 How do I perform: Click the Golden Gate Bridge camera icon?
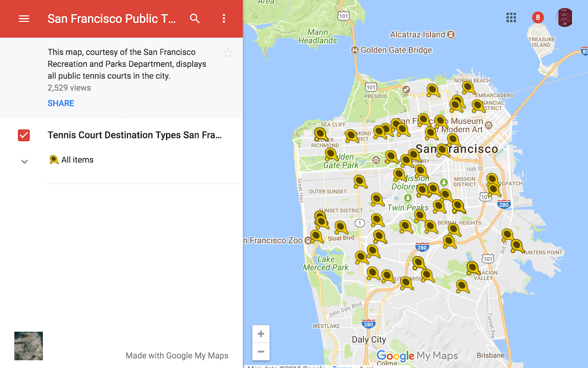point(355,50)
